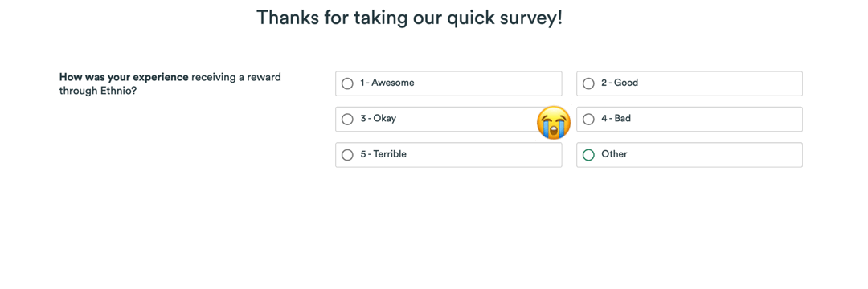Click the bold "How was your experience" text
The height and width of the screenshot is (289, 868).
coord(124,77)
